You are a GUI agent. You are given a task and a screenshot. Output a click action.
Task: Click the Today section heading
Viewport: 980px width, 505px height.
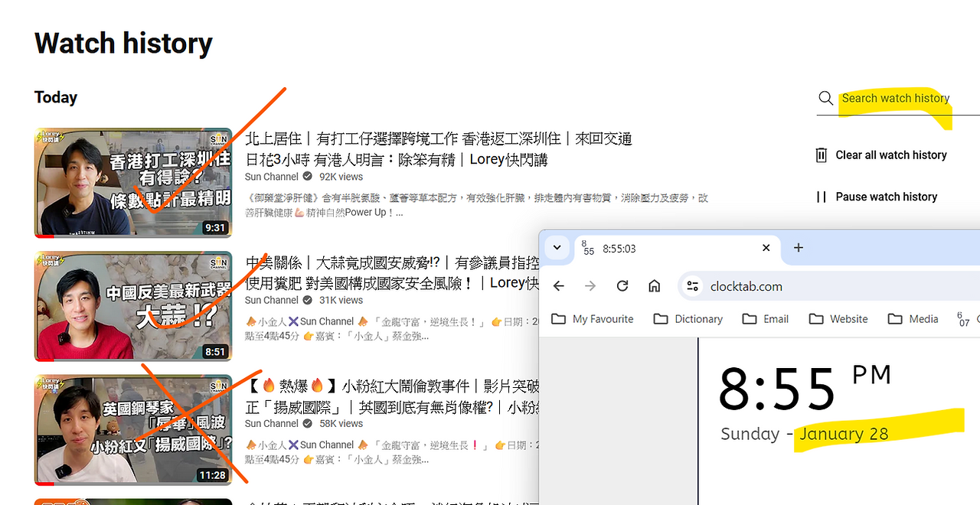point(56,98)
